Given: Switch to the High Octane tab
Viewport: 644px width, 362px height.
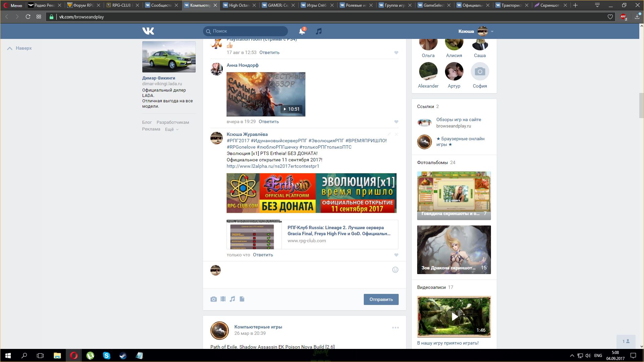Looking at the screenshot, I should 240,5.
